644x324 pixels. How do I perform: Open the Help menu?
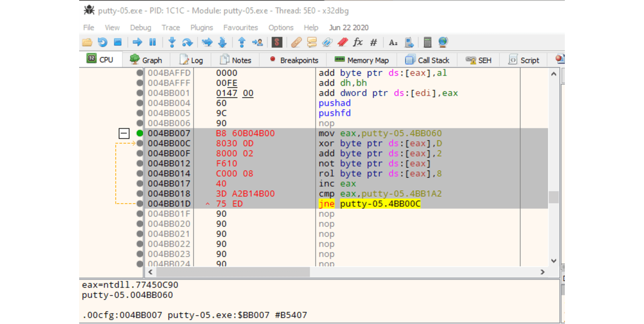pyautogui.click(x=311, y=28)
